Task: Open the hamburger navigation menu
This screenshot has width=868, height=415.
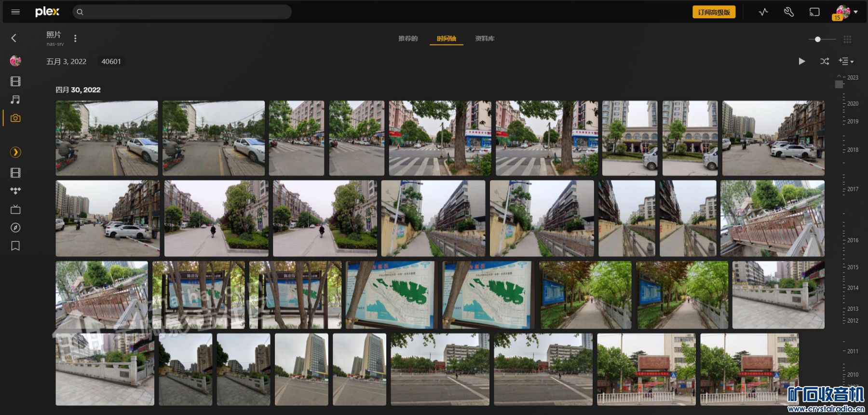Action: pos(15,12)
